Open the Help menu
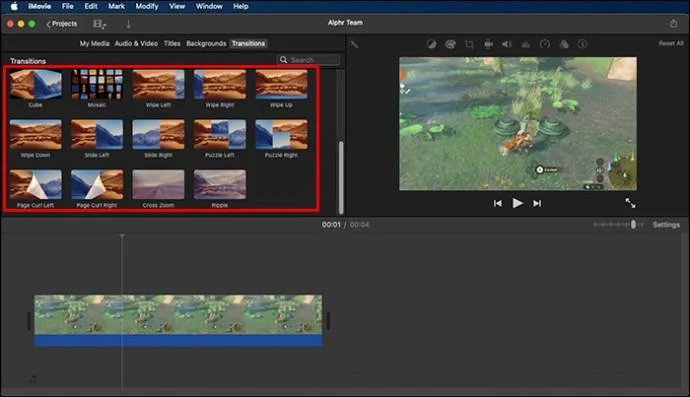This screenshot has height=397, width=690. [x=240, y=6]
